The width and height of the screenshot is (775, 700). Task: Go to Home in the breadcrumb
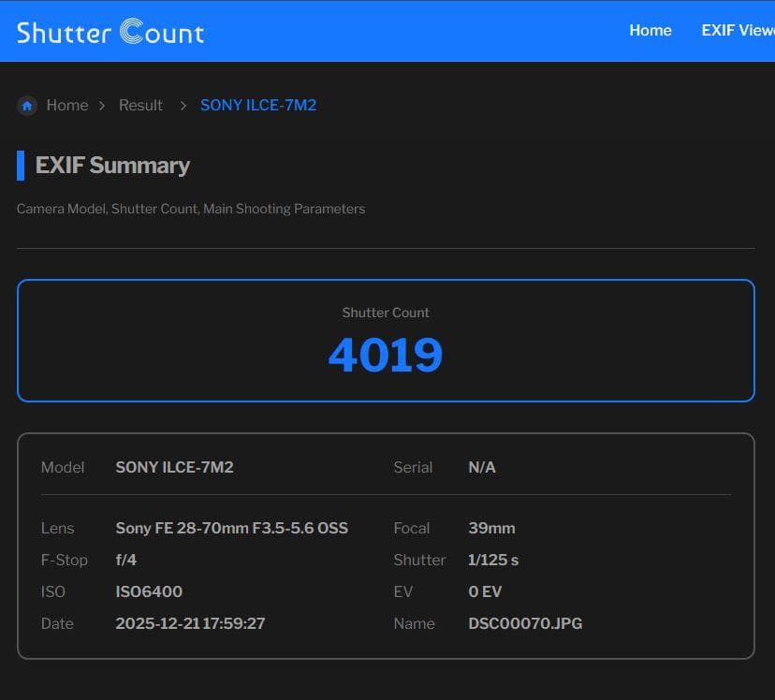tap(66, 106)
